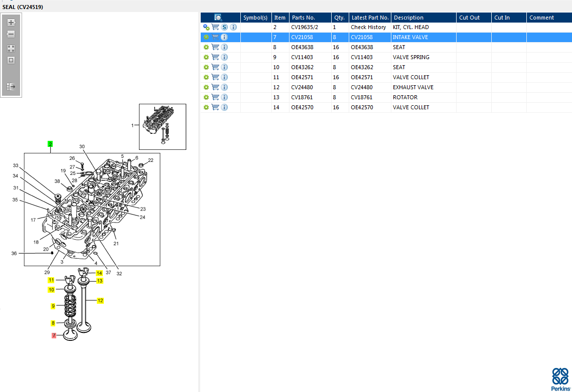This screenshot has height=392, width=572.
Task: Zoom in on the parts diagram
Action: tap(11, 23)
